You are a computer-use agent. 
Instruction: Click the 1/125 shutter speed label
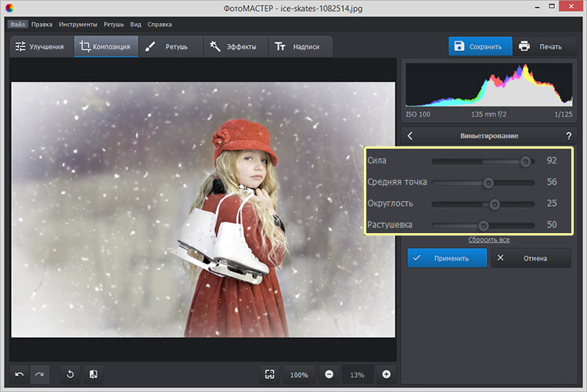click(564, 114)
